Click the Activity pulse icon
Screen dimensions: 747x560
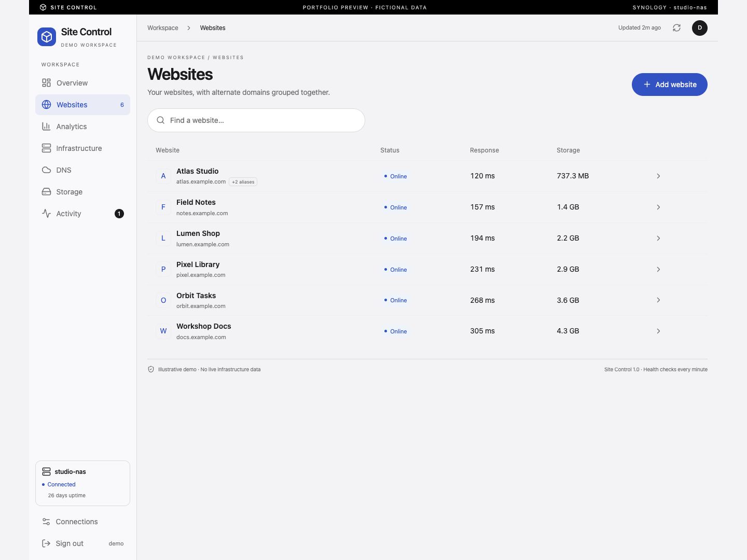click(46, 214)
